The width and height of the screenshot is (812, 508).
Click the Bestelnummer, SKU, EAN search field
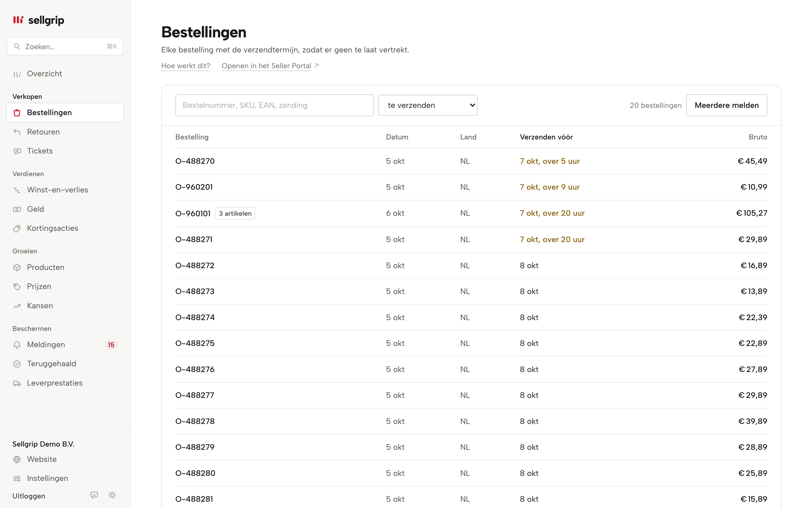(x=274, y=105)
